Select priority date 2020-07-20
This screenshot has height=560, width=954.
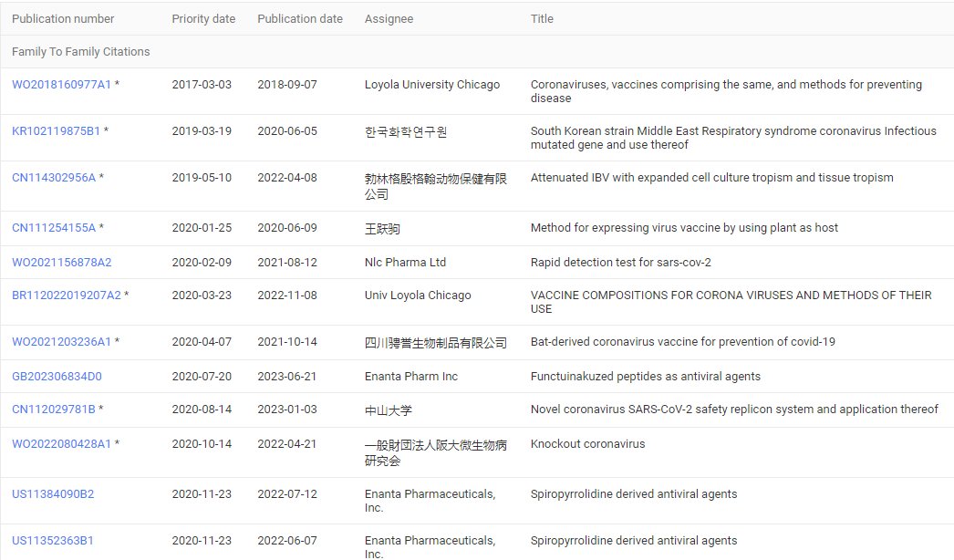click(x=202, y=376)
